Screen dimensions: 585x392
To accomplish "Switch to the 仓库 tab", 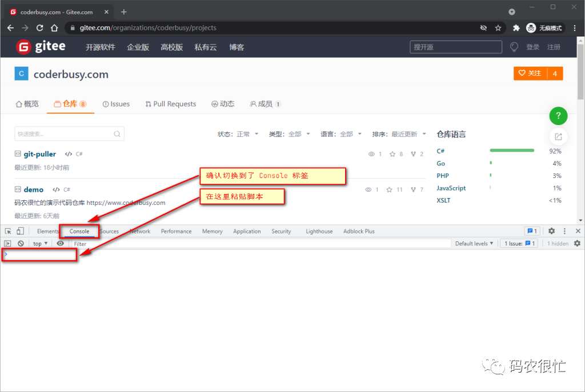I will click(x=70, y=104).
